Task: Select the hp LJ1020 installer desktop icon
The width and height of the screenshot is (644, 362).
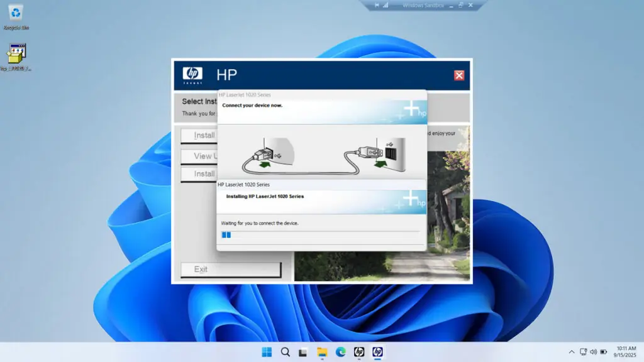Action: pyautogui.click(x=16, y=57)
